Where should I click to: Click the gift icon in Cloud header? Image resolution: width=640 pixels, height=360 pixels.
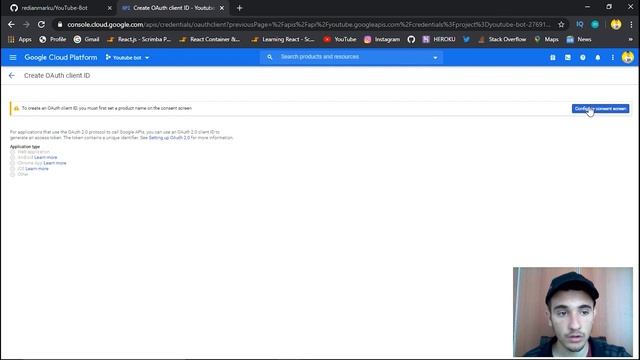click(553, 58)
